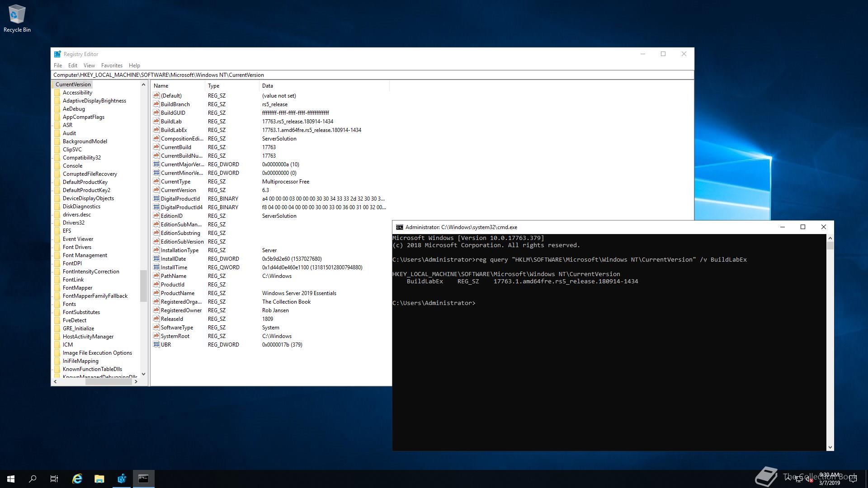Select the BuildBranch value row
The image size is (868, 488).
[x=270, y=104]
